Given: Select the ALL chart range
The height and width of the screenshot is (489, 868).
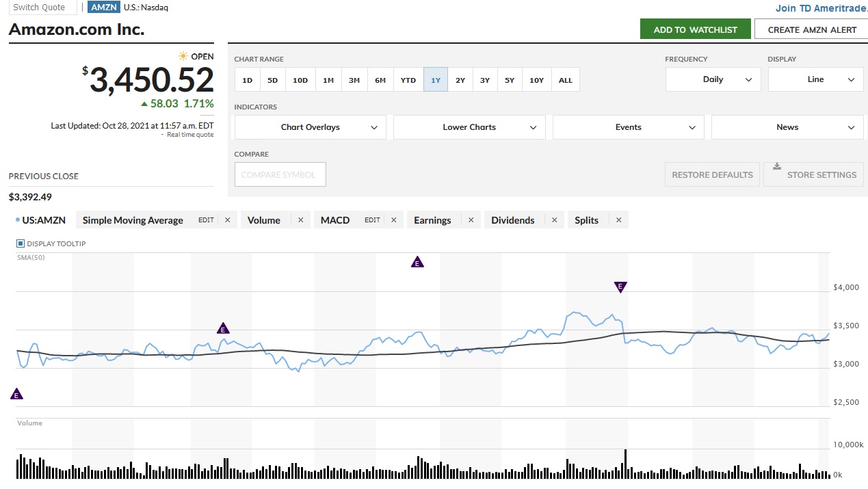Looking at the screenshot, I should click(566, 80).
